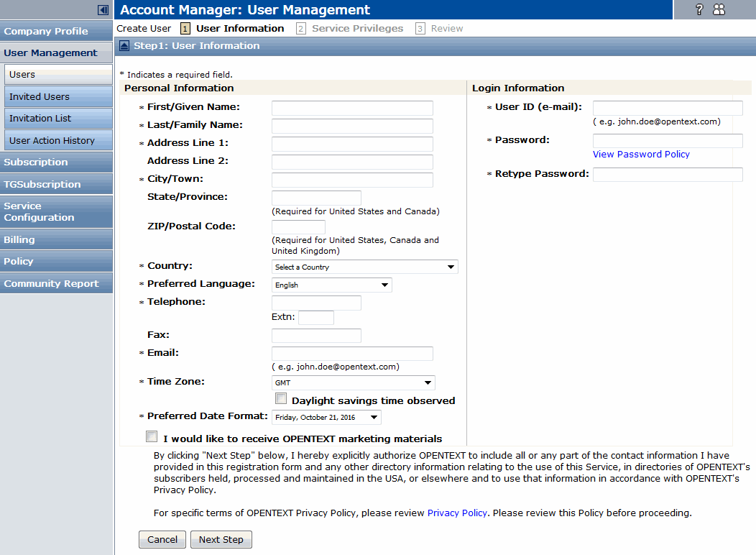Focus the Address Line 2 field

352,162
